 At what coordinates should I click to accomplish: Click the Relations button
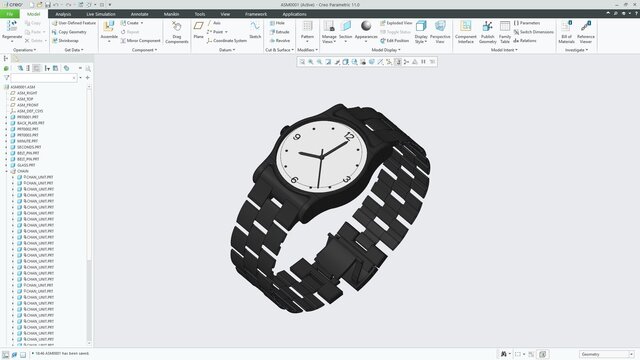click(525, 41)
